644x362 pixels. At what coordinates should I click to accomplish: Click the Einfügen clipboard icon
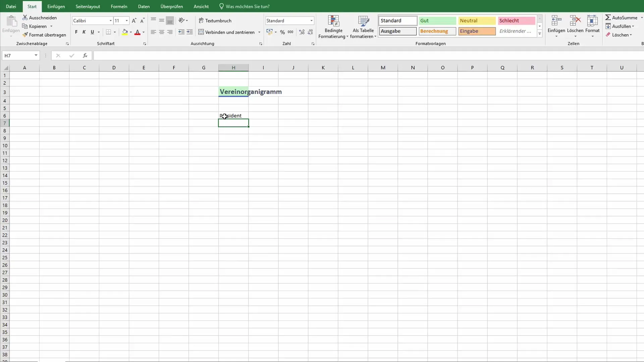[x=11, y=21]
